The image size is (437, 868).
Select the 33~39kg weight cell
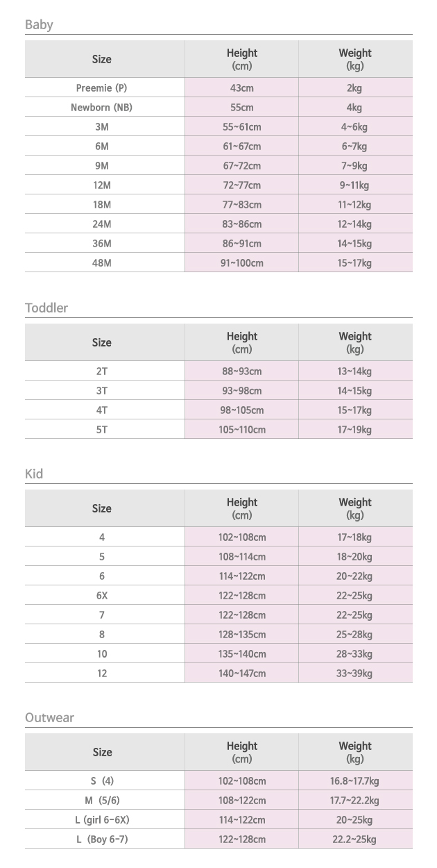(354, 674)
